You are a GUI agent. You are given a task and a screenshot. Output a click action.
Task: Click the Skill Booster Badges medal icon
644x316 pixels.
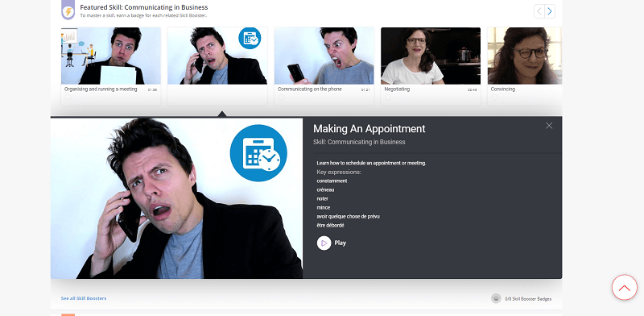pyautogui.click(x=496, y=299)
